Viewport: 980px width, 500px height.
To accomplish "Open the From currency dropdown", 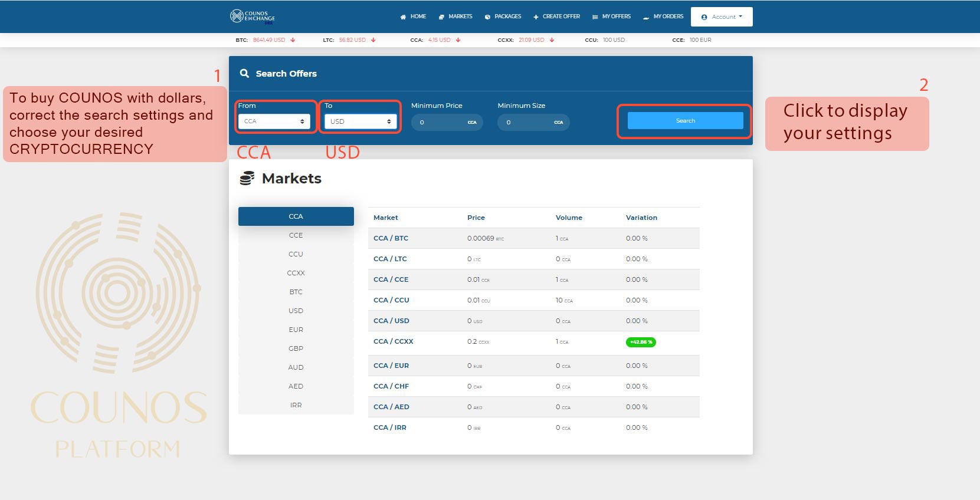I will click(275, 121).
